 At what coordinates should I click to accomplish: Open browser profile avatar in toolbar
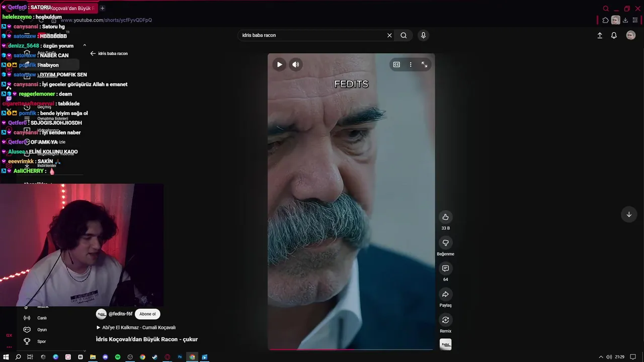[616, 20]
